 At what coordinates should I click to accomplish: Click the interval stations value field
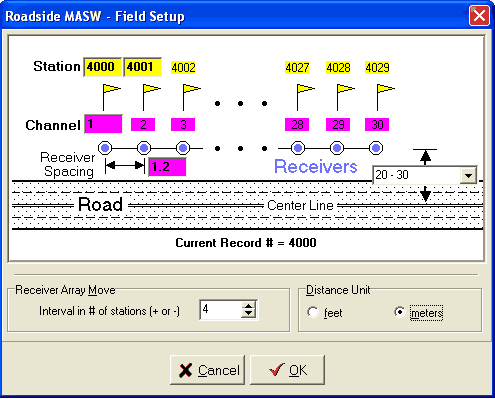point(221,310)
